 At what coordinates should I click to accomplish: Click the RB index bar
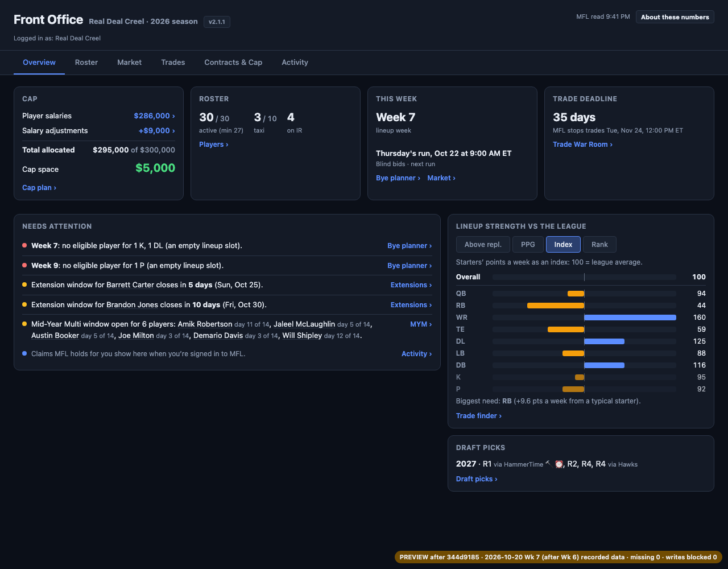[556, 306]
